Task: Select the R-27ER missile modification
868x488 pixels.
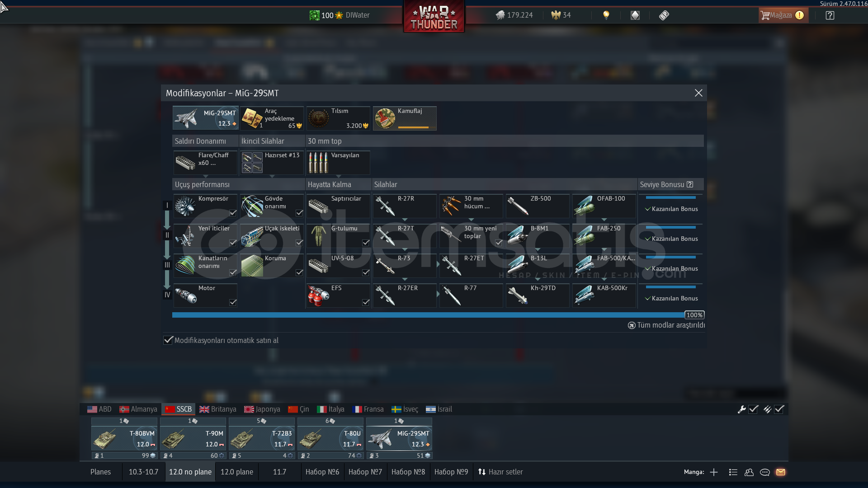Action: pyautogui.click(x=405, y=296)
